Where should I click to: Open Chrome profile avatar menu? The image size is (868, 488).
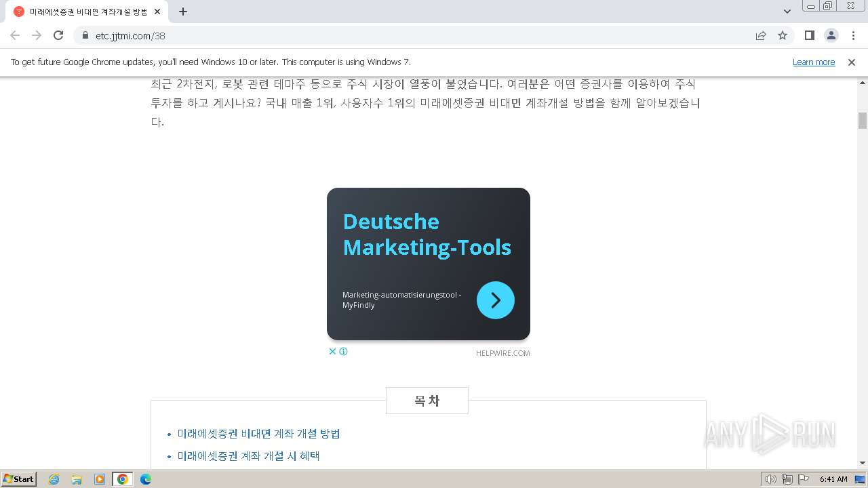(831, 35)
